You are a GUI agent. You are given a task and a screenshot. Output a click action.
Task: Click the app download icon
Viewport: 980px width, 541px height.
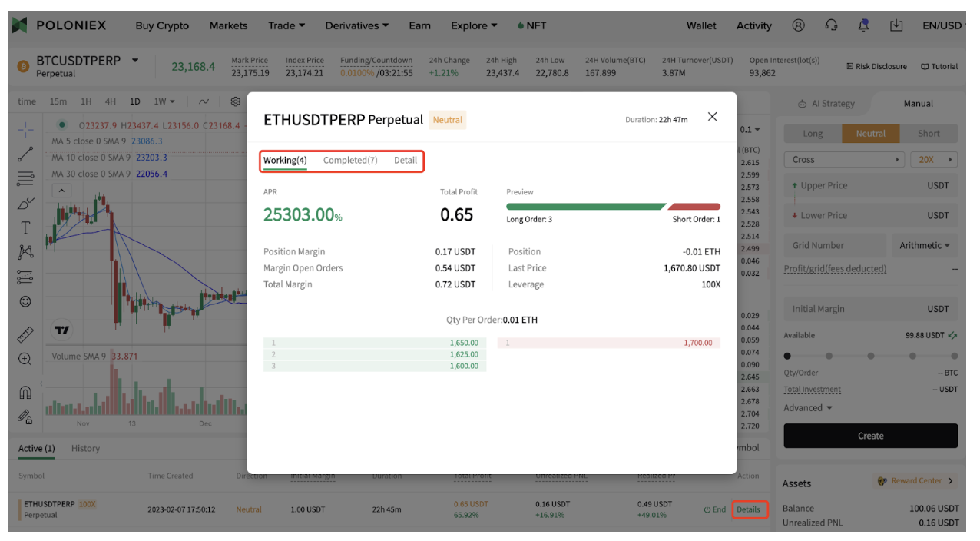coord(896,25)
